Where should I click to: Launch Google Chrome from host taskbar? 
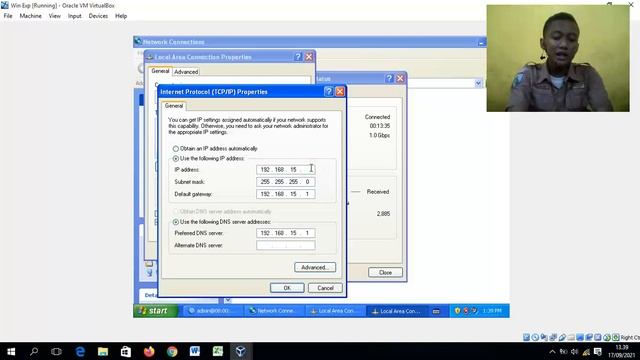(172, 351)
